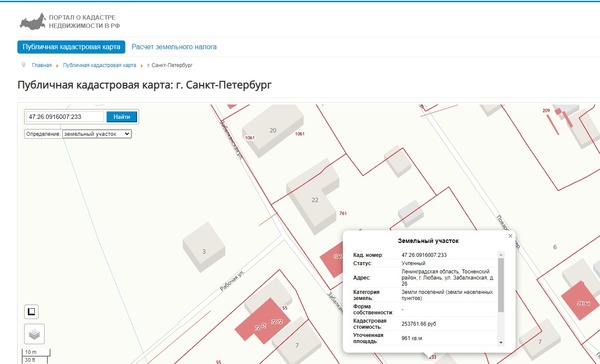The image size is (600, 364).
Task: Open Публичная кадастровая карта breadcrumb link
Action: 99,65
